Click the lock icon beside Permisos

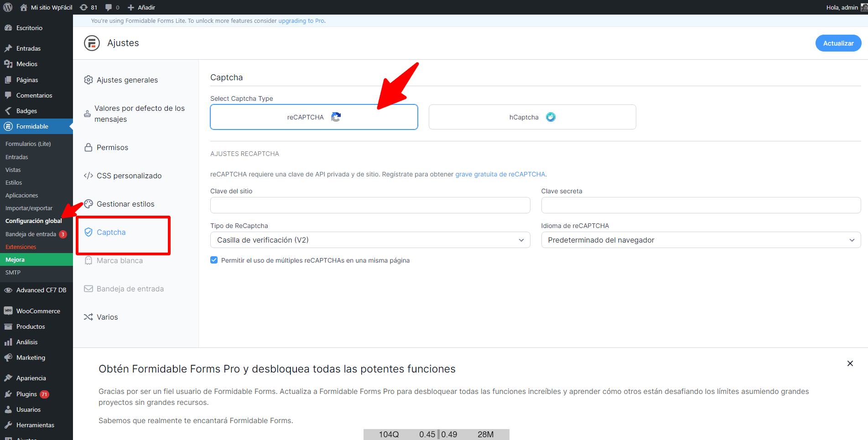88,147
